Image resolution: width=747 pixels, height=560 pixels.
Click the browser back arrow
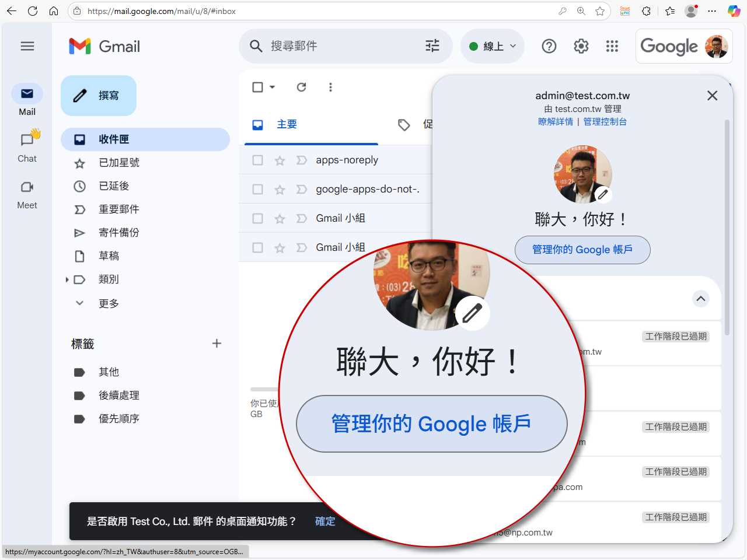click(x=12, y=11)
